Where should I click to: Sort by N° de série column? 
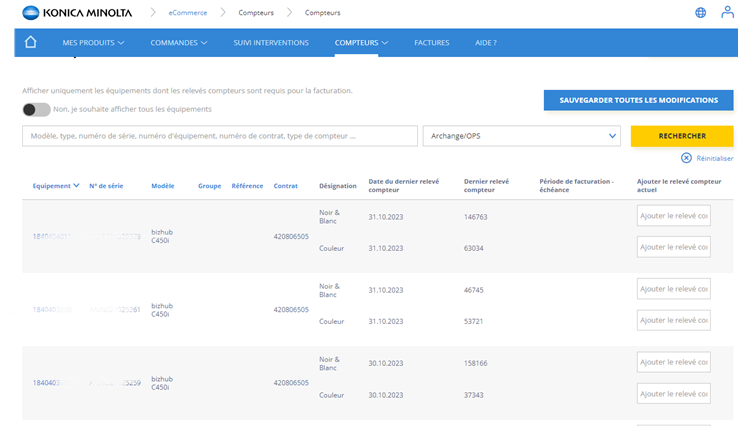coord(106,186)
